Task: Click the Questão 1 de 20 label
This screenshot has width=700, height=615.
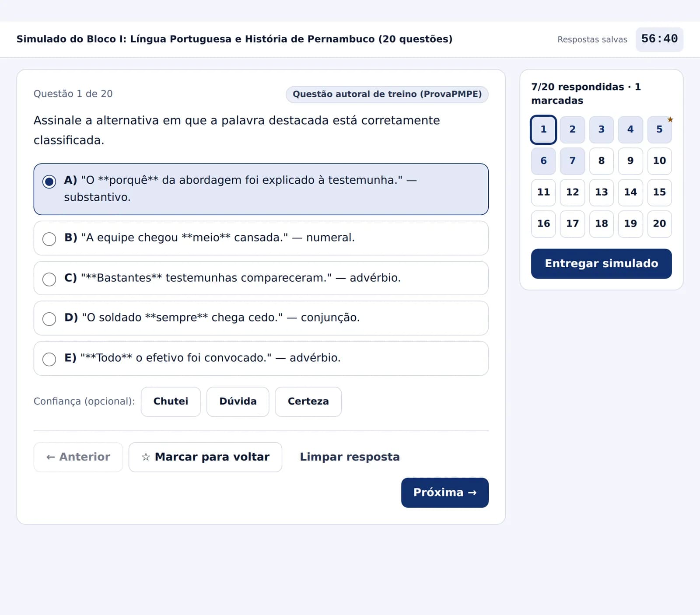Action: click(73, 94)
